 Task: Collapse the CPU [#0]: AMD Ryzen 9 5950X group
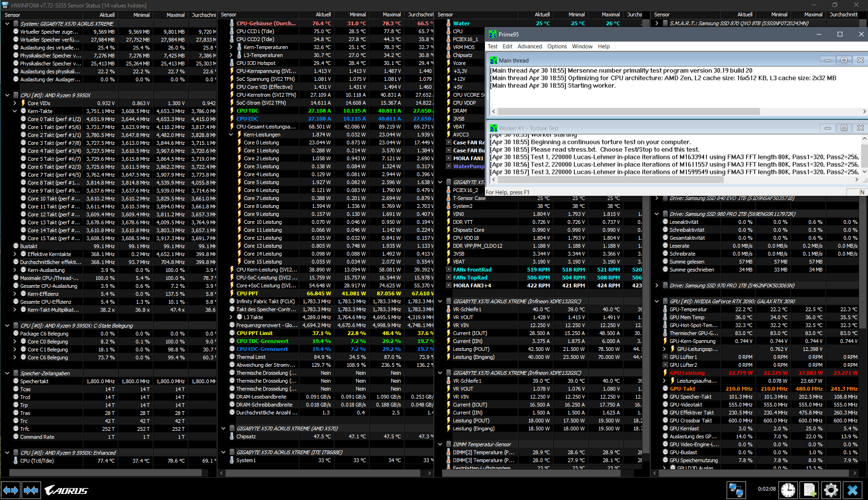(7, 95)
